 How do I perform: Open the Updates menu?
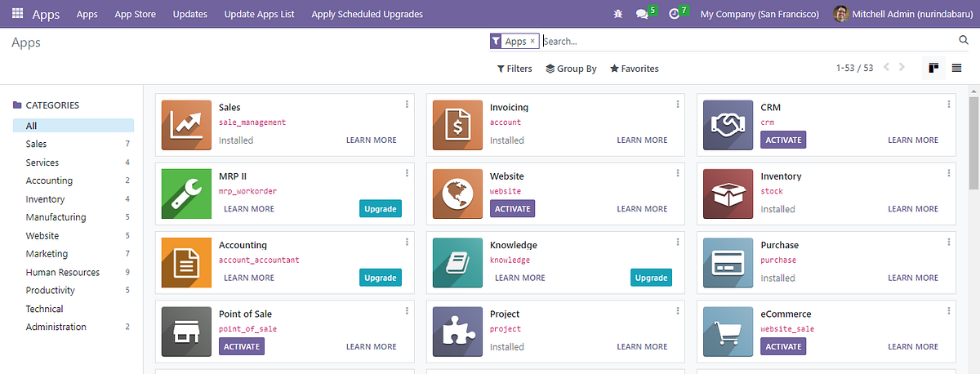click(x=190, y=14)
